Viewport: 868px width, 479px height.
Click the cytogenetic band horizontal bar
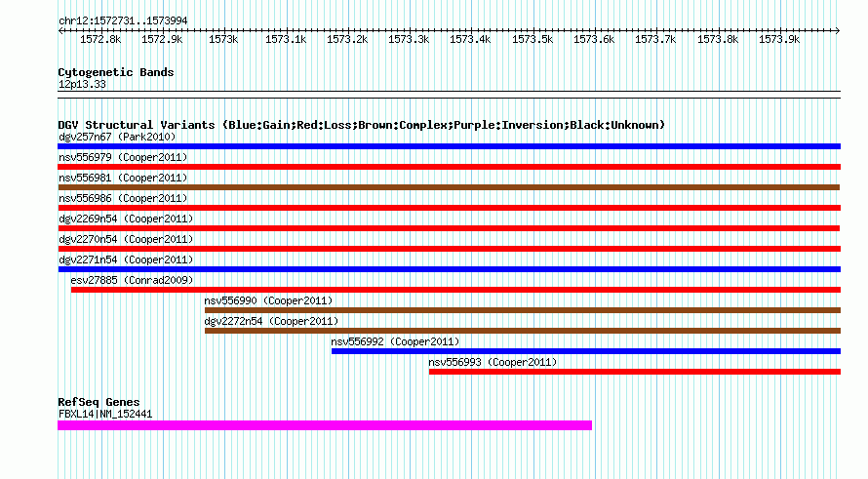449,95
